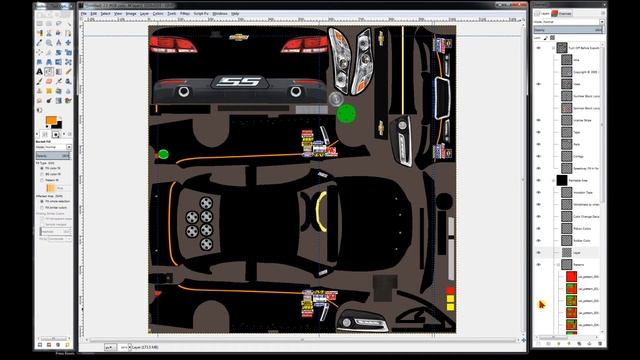Select the Select by Color tool
Screen dimensions: 640x360
coord(39,33)
